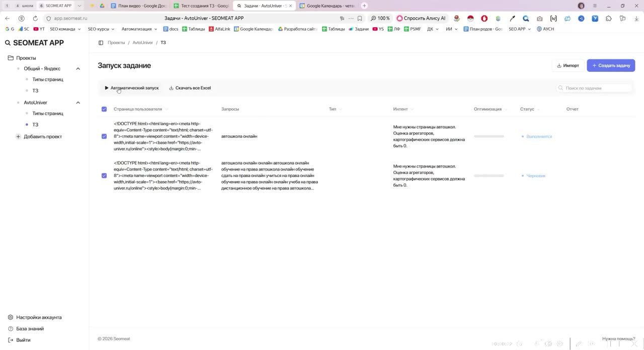Toggle the select-all checkbox in the table header
This screenshot has width=644, height=350.
tap(104, 109)
